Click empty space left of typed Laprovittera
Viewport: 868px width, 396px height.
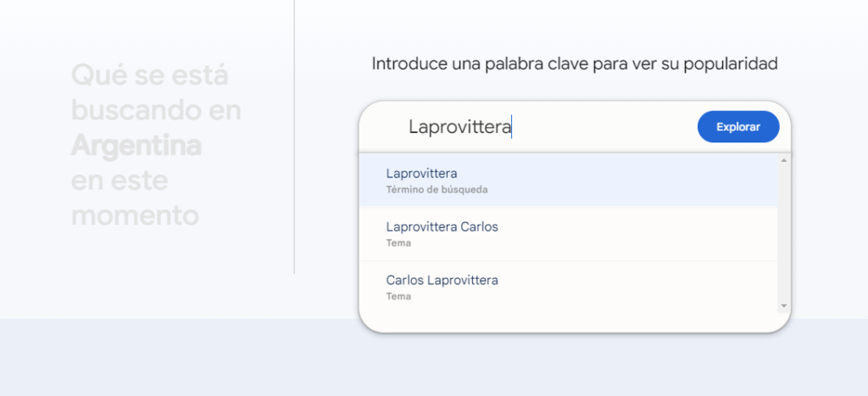tap(385, 127)
